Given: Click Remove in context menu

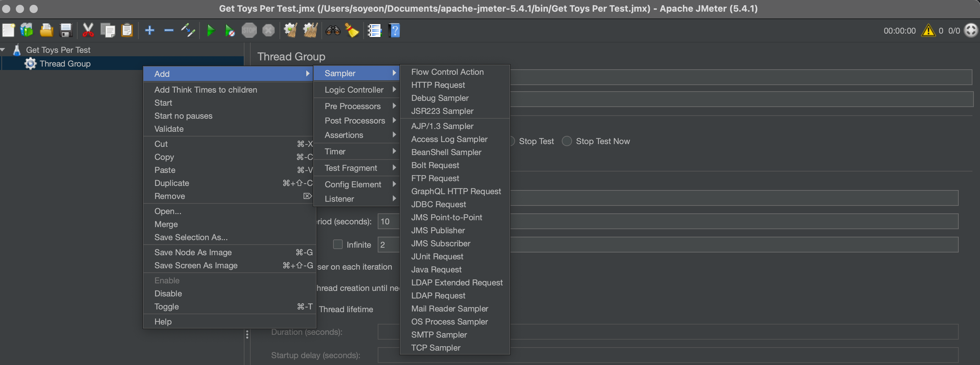Looking at the screenshot, I should (x=228, y=196).
